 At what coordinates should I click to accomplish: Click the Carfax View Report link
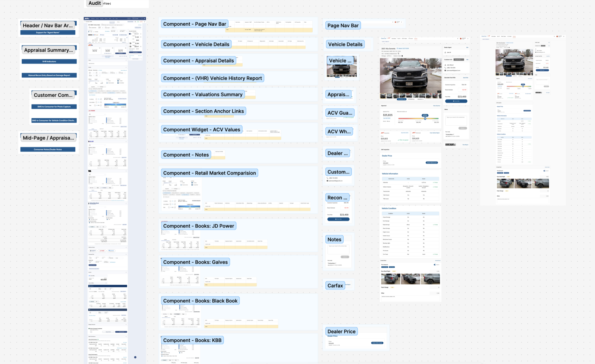465,145
